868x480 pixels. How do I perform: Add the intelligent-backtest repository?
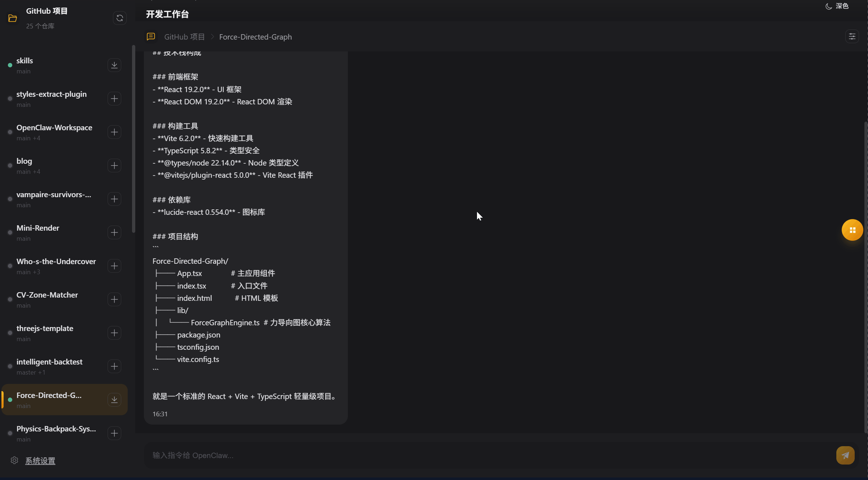tap(114, 366)
